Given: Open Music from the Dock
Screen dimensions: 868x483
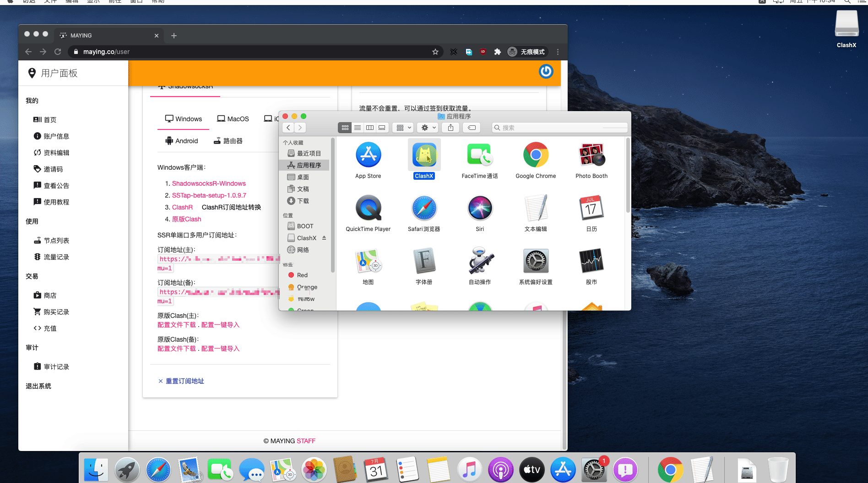Looking at the screenshot, I should point(470,469).
